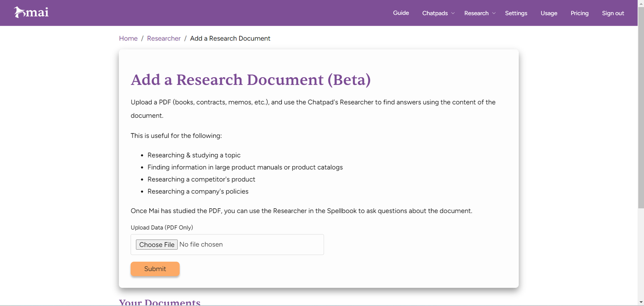Screen dimensions: 644x306
Task: Click the 'Your Documents' heading
Action: [x=160, y=302]
